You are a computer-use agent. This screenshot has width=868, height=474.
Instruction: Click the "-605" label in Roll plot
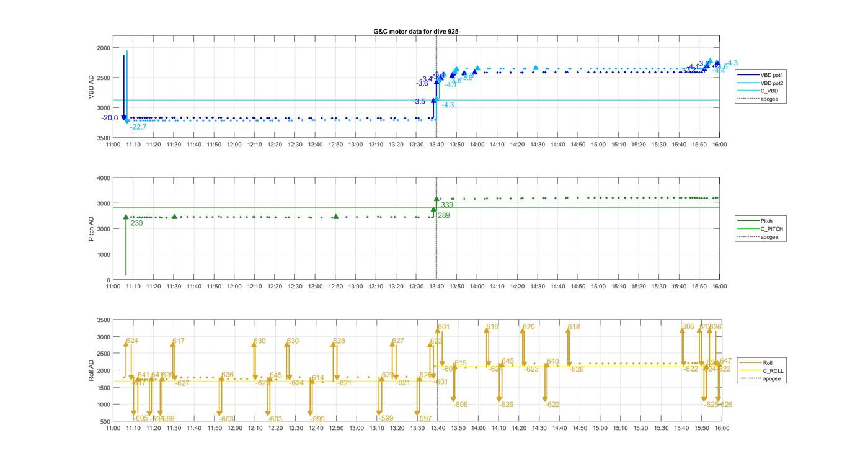141,418
